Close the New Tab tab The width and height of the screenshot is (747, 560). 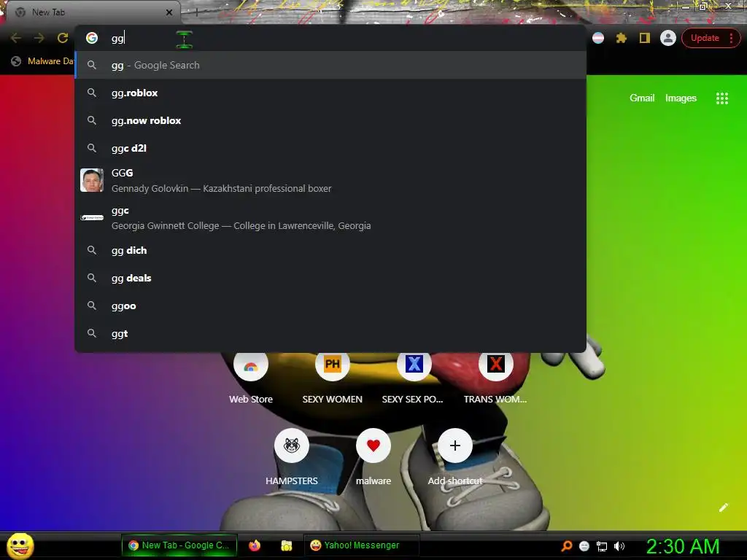(x=169, y=12)
